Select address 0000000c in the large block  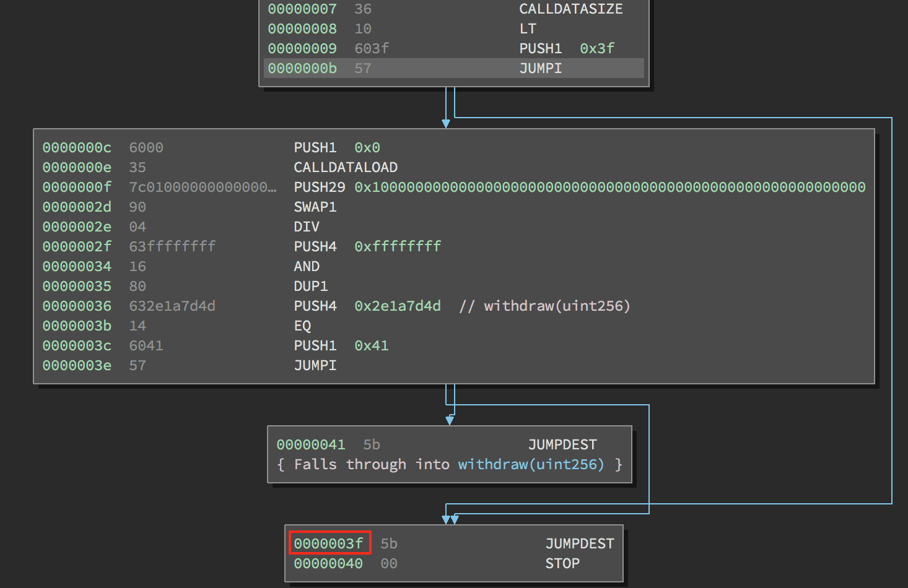tap(77, 147)
